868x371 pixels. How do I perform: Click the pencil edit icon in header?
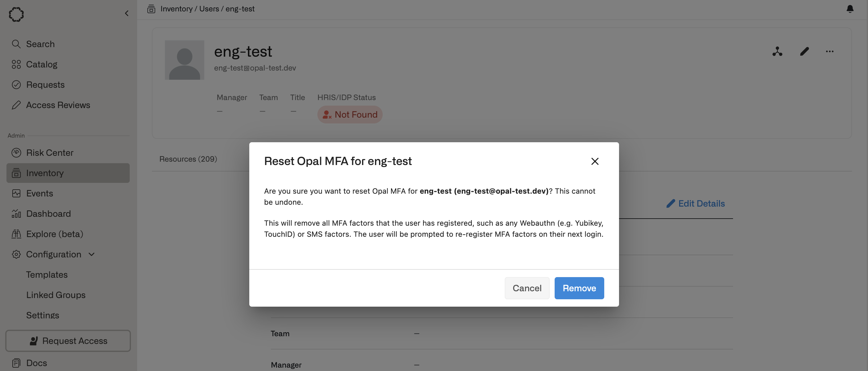coord(804,51)
